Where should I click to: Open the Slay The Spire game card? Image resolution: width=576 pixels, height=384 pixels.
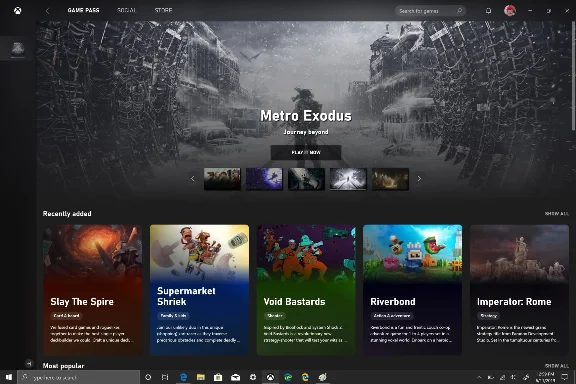(93, 290)
